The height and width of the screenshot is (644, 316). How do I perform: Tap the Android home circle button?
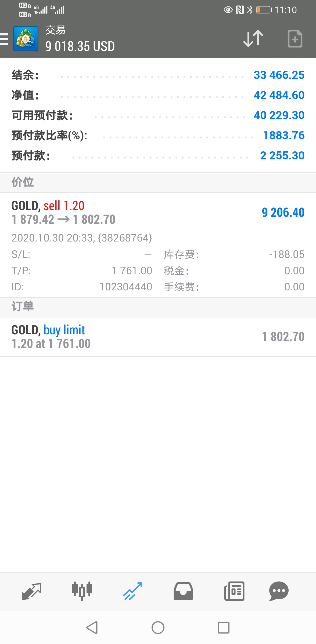click(x=158, y=628)
